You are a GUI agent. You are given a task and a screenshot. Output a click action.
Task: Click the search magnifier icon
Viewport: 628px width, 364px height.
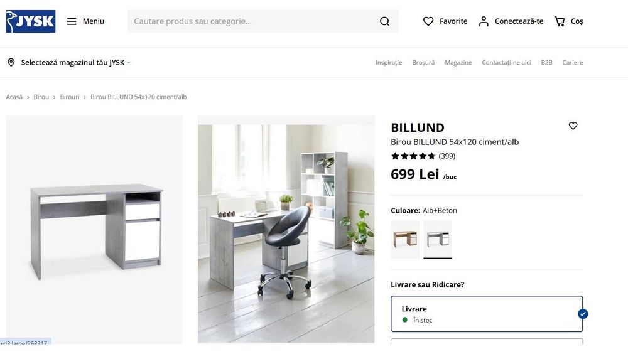384,21
